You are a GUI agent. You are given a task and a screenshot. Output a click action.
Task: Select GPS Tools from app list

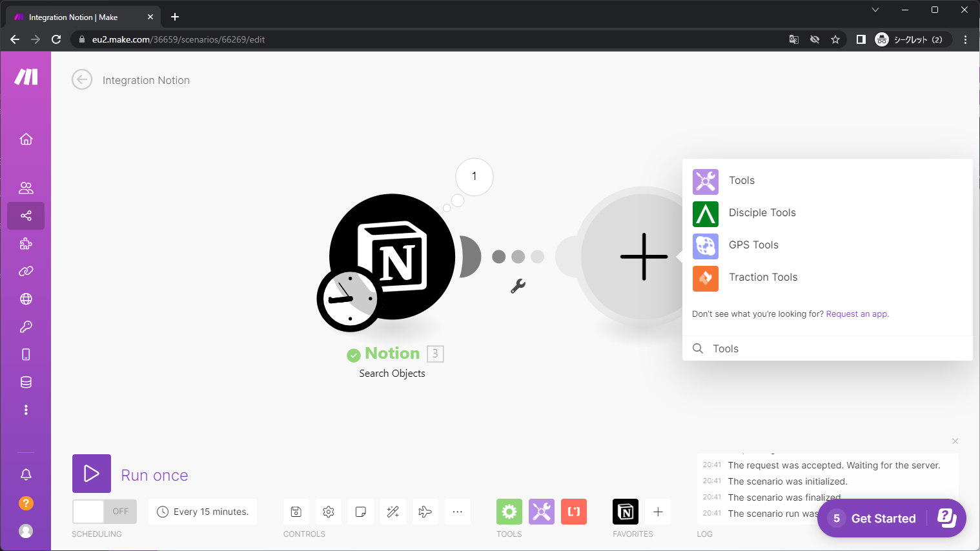click(x=828, y=245)
